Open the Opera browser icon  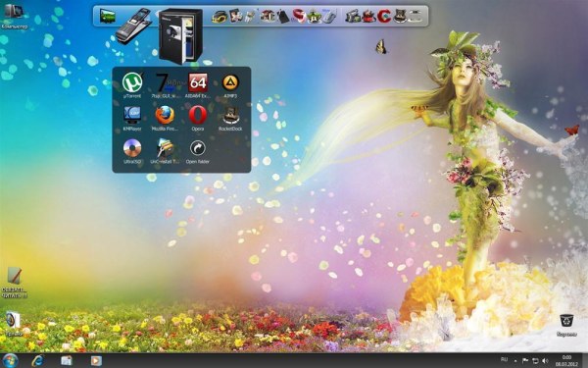coord(198,115)
